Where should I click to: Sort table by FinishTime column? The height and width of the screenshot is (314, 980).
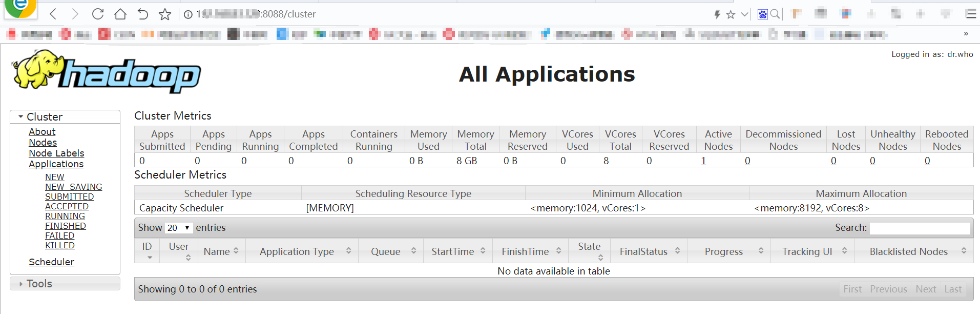tap(530, 251)
